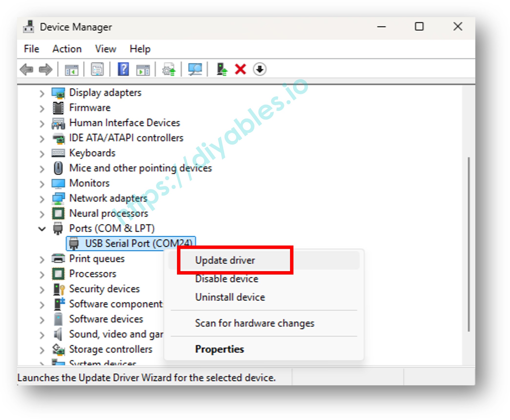This screenshot has height=420, width=510.
Task: Click Scan for hardware changes menu entry
Action: coord(255,323)
